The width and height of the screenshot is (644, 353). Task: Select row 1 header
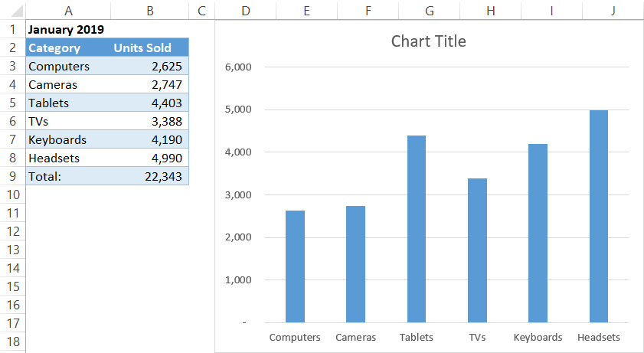point(13,30)
